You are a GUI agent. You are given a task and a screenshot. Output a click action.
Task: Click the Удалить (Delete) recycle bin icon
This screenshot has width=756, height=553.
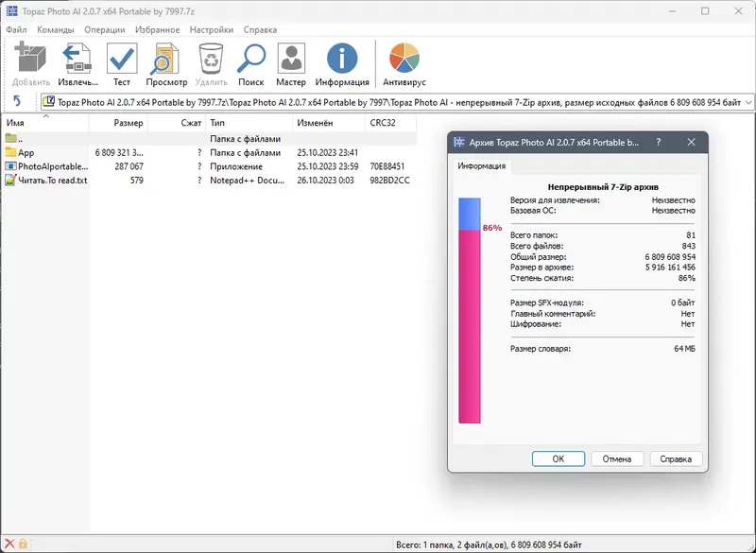pyautogui.click(x=212, y=59)
